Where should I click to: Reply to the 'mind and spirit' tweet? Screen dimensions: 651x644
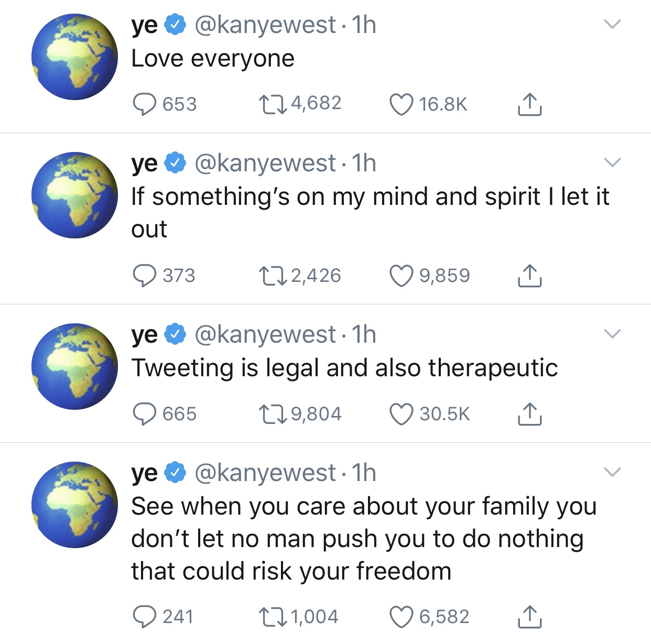(144, 275)
